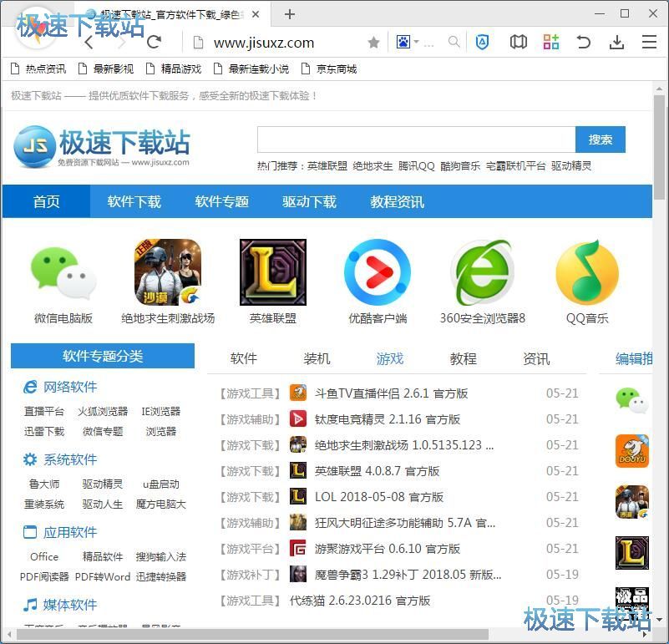Open 代练猫 2.6.23.0216 官方版 entry
Image resolution: width=669 pixels, height=644 pixels.
[x=360, y=601]
